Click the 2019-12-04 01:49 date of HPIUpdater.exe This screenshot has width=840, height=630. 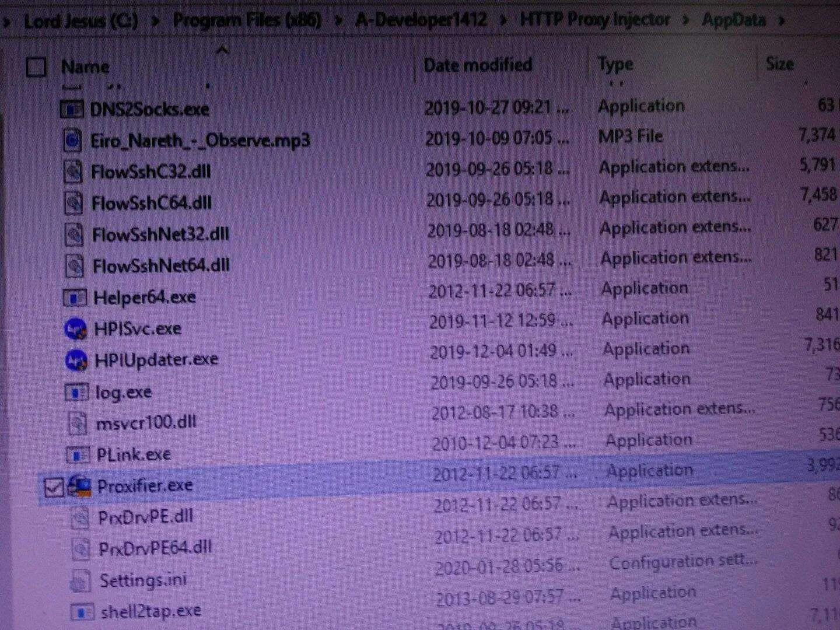502,351
